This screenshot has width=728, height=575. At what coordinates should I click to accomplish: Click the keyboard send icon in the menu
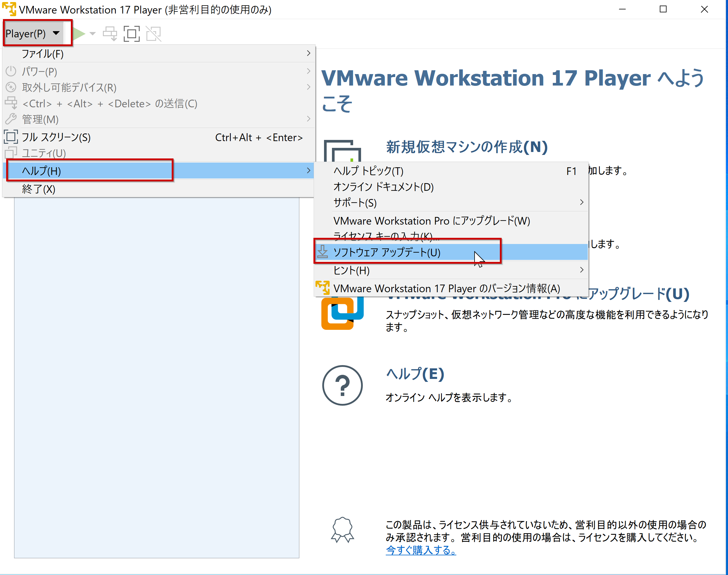[11, 103]
